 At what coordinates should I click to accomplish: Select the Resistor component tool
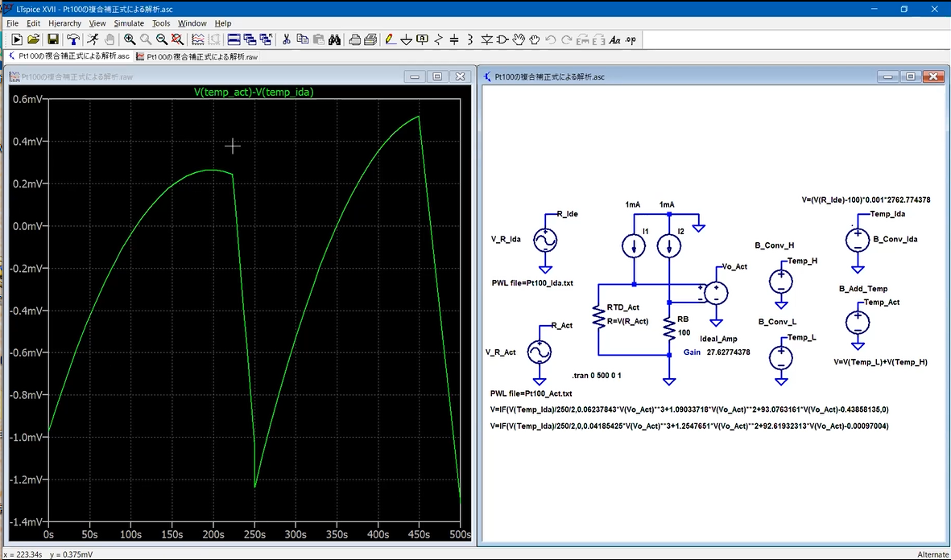(439, 39)
